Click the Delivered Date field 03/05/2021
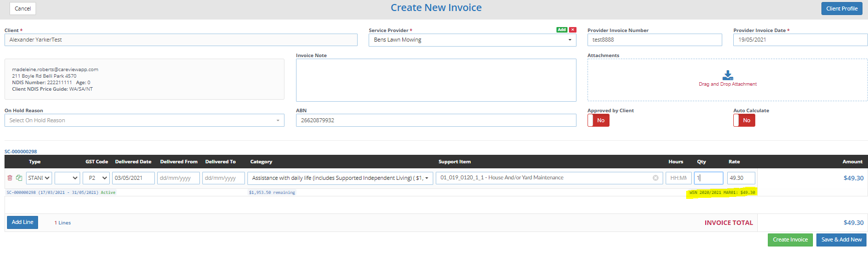The image size is (868, 254). tap(133, 178)
